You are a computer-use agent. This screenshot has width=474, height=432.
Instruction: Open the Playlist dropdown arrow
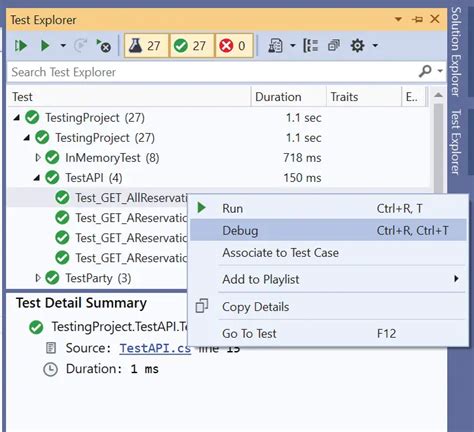pyautogui.click(x=293, y=45)
